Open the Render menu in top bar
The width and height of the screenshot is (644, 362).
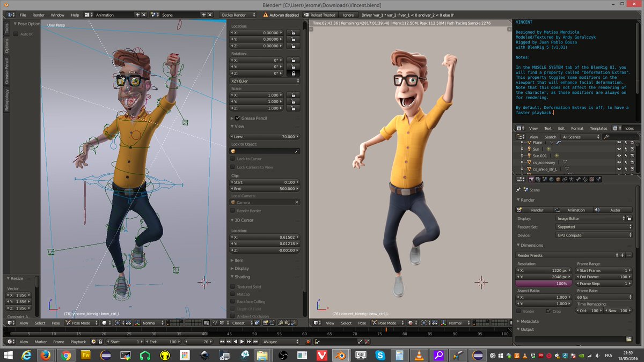(x=39, y=15)
